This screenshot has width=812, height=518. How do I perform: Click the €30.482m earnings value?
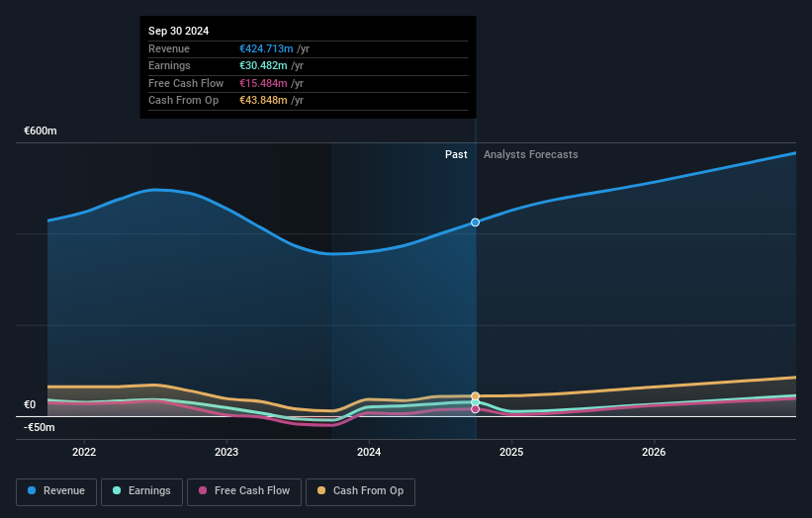point(263,65)
